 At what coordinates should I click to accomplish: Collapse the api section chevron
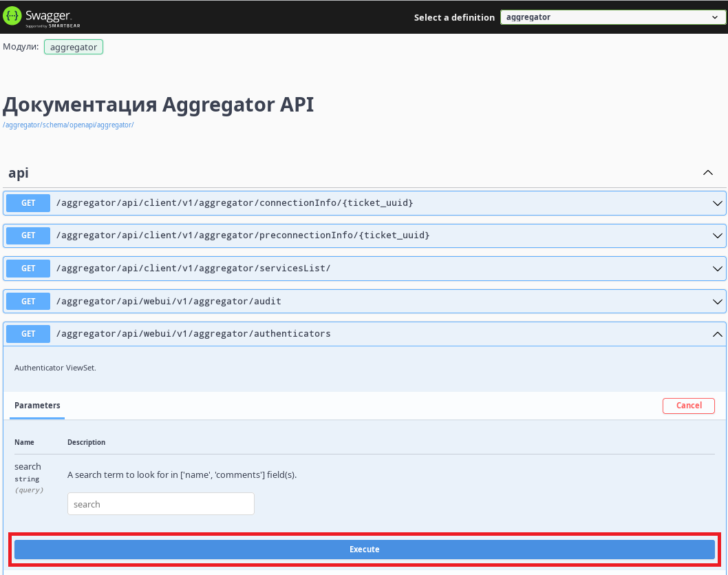(x=707, y=173)
